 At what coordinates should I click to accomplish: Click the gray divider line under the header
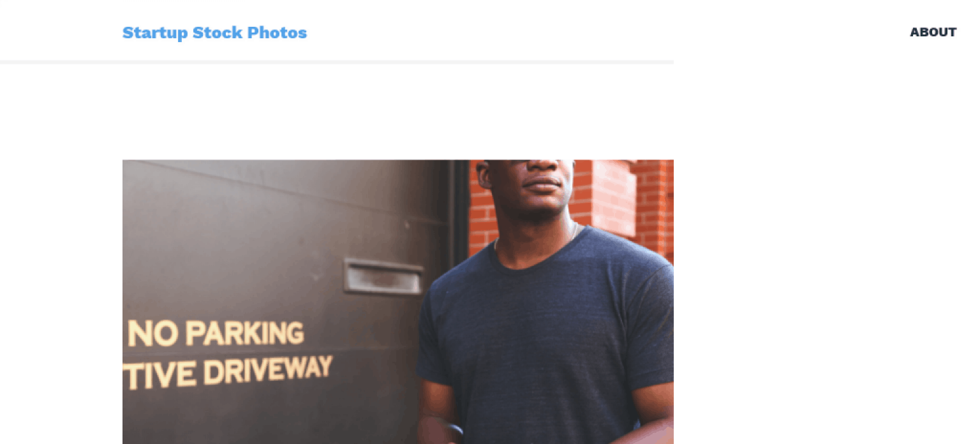click(x=337, y=62)
